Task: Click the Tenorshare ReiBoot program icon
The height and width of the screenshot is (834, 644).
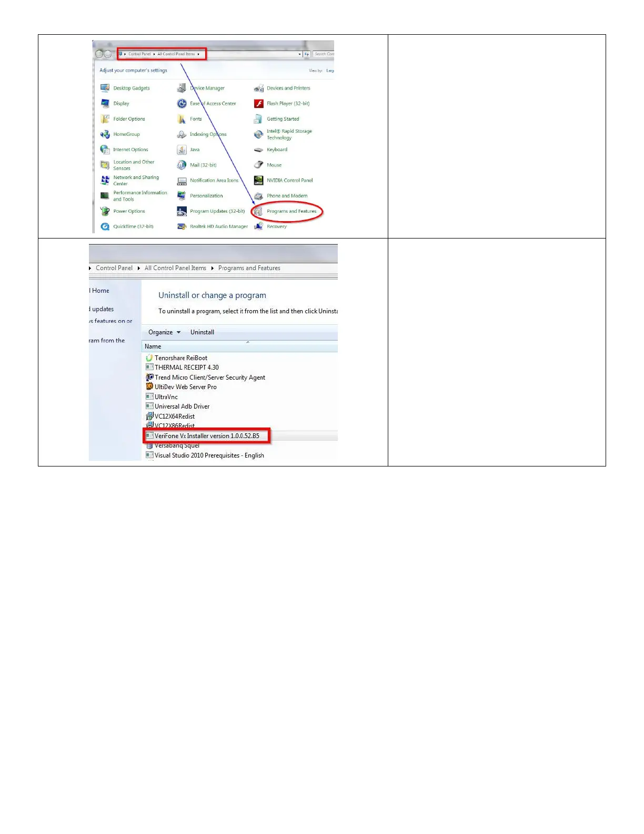Action: click(149, 358)
